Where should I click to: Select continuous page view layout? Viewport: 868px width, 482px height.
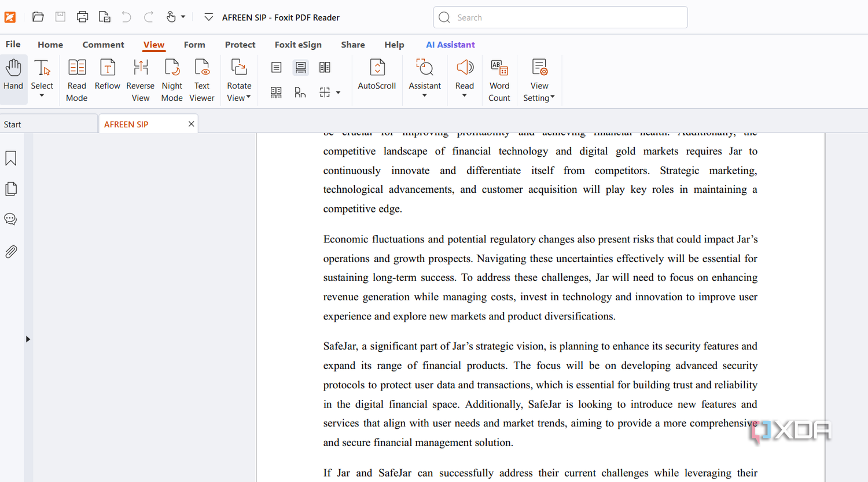(300, 68)
